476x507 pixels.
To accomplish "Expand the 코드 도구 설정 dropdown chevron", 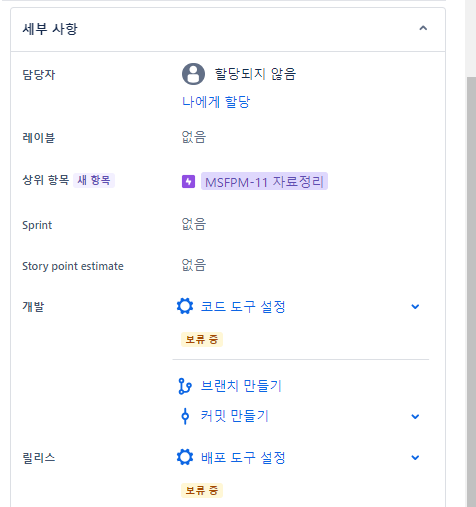I will [415, 307].
